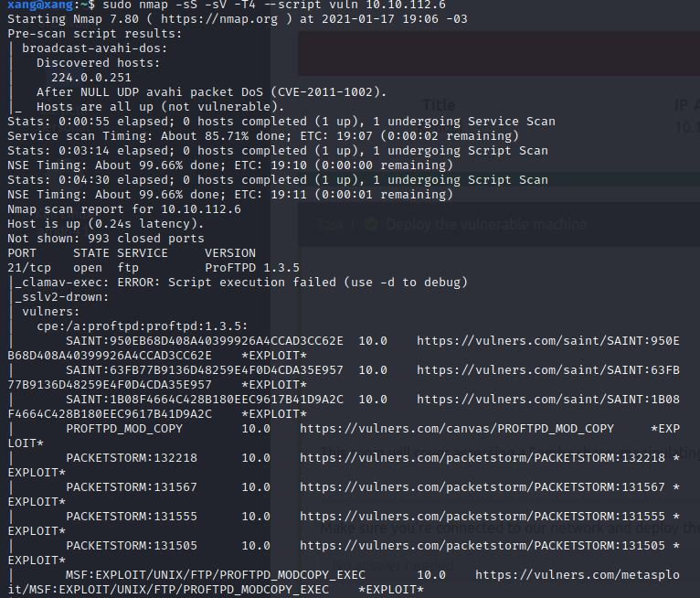Click the green checkmark beside Task 1
The width and height of the screenshot is (700, 598).
371,225
